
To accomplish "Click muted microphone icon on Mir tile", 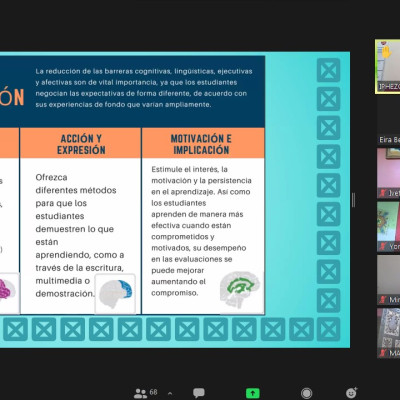I will click(x=383, y=300).
